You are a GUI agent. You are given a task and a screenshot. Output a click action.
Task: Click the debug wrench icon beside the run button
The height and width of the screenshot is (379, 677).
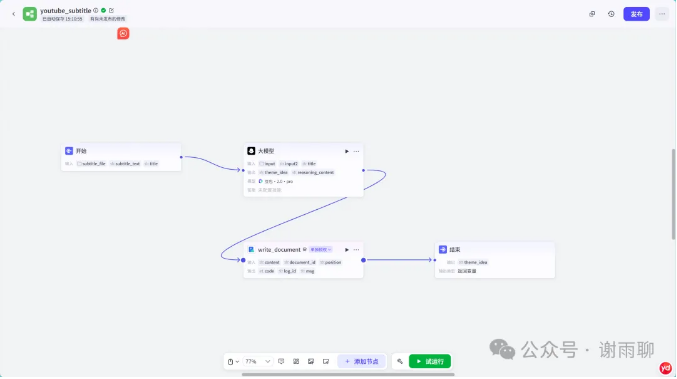pyautogui.click(x=400, y=361)
